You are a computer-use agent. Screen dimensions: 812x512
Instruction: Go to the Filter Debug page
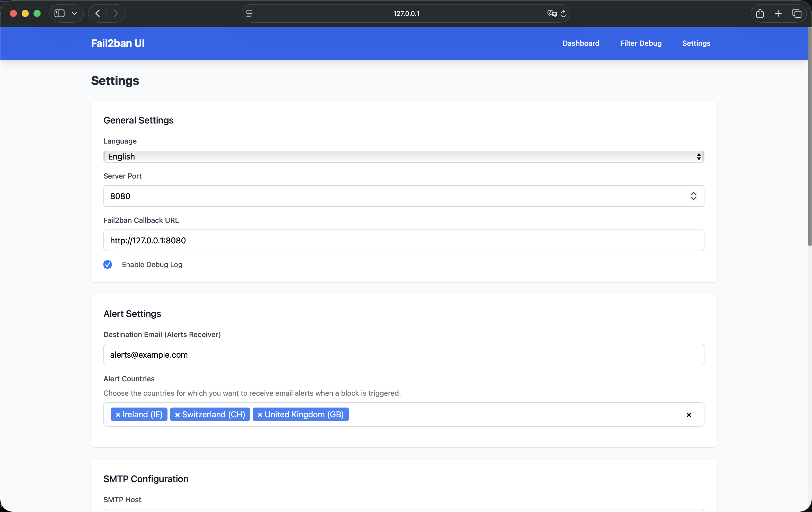(641, 43)
